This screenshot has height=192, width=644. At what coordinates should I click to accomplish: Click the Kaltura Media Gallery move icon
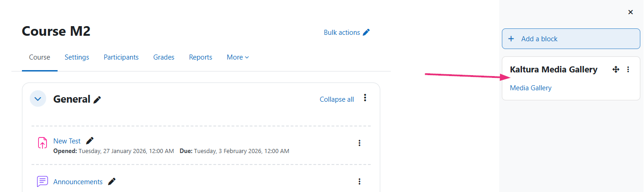point(616,70)
